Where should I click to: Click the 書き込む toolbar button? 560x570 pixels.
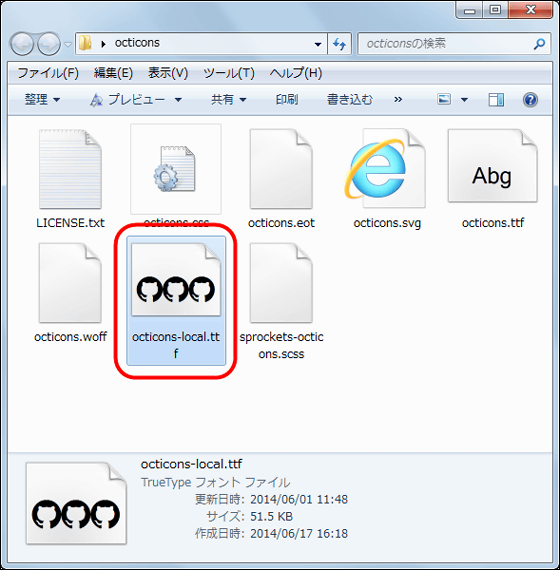pyautogui.click(x=349, y=99)
